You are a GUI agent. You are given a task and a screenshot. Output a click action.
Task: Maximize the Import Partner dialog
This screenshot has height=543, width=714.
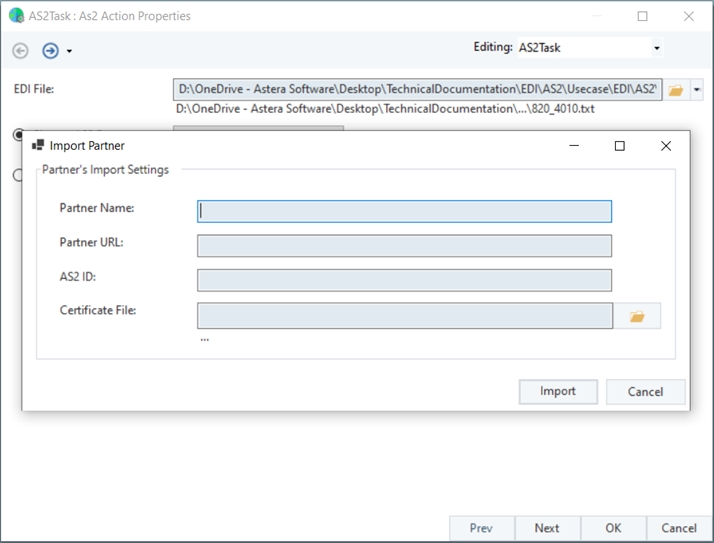click(x=619, y=146)
